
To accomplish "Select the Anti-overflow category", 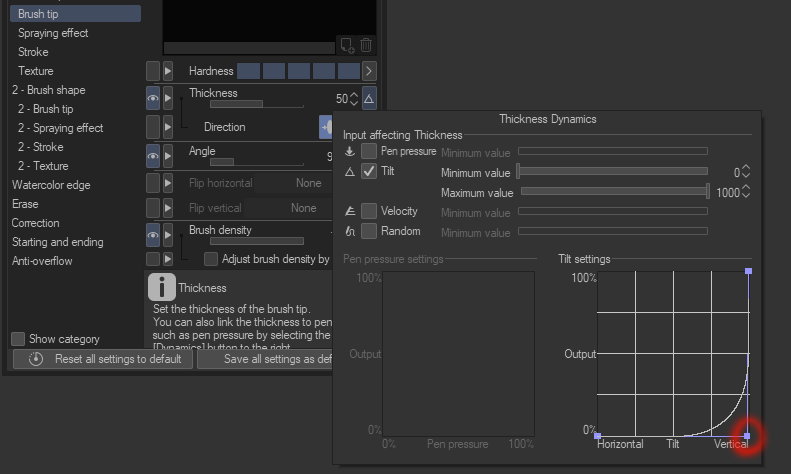I will [42, 261].
